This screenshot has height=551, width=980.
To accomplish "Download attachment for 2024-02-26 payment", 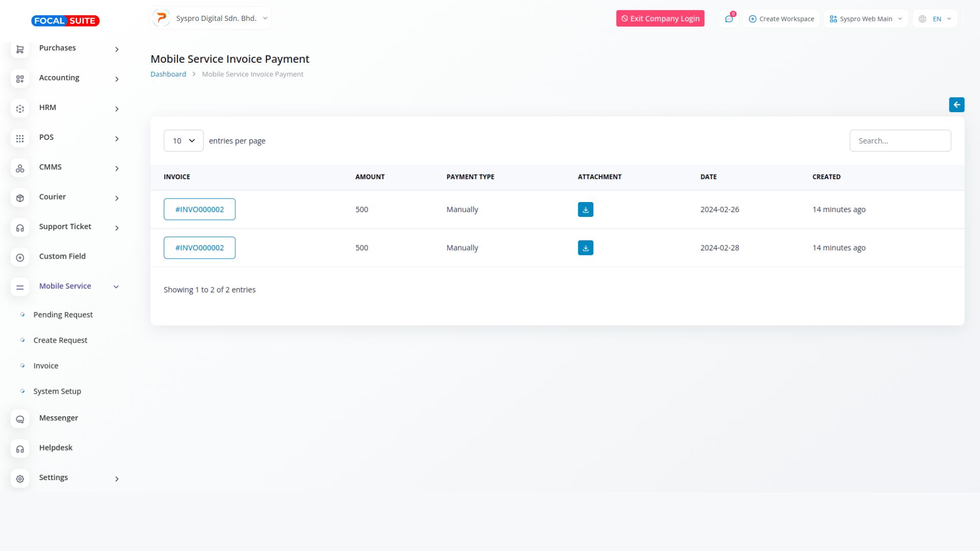I will coord(585,209).
